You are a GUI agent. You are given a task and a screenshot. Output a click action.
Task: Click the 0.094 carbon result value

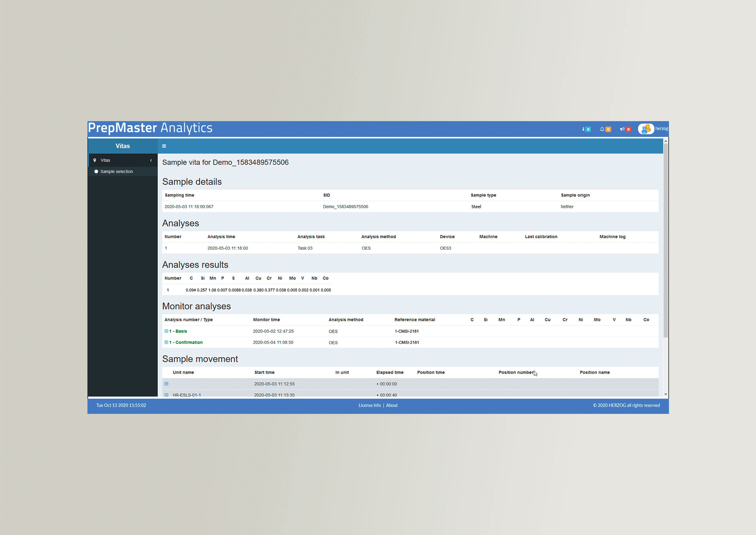point(191,290)
